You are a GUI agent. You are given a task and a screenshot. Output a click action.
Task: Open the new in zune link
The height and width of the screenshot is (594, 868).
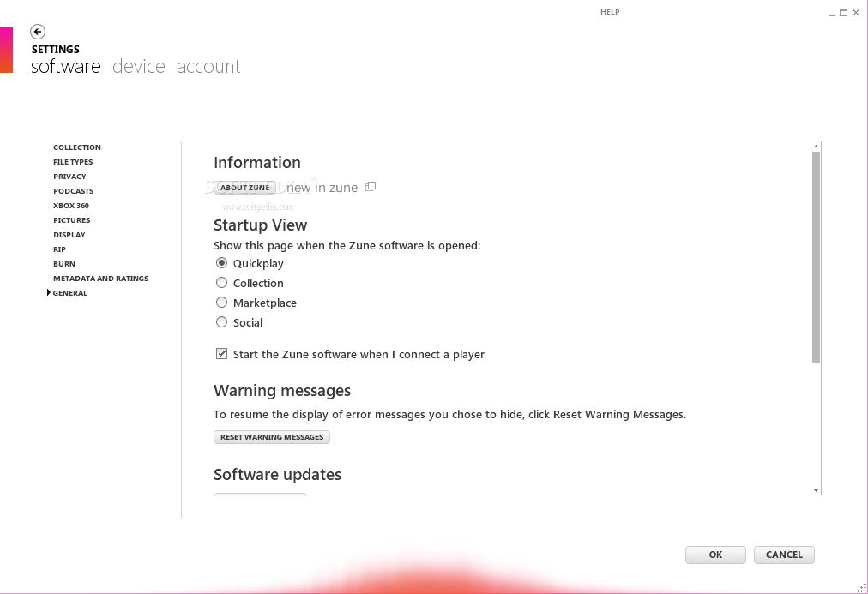tap(322, 188)
